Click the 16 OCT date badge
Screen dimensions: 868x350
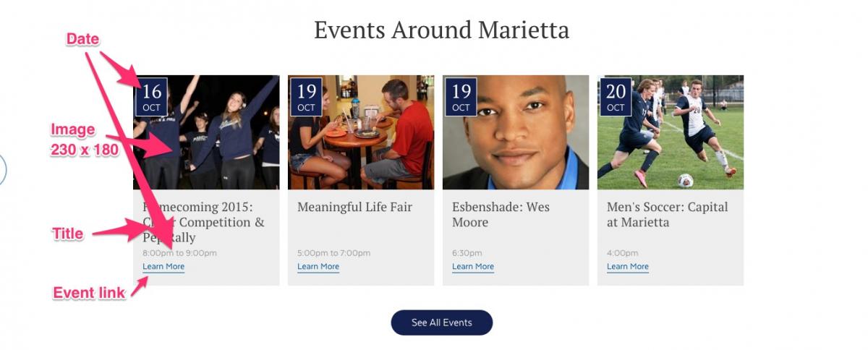click(x=151, y=97)
